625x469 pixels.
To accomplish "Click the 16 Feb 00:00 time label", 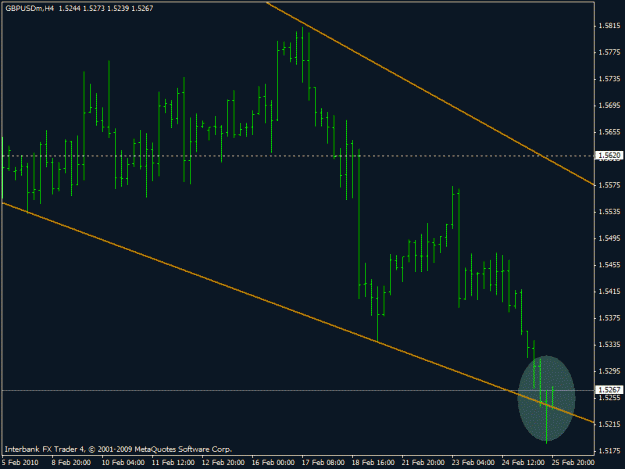I will (273, 462).
